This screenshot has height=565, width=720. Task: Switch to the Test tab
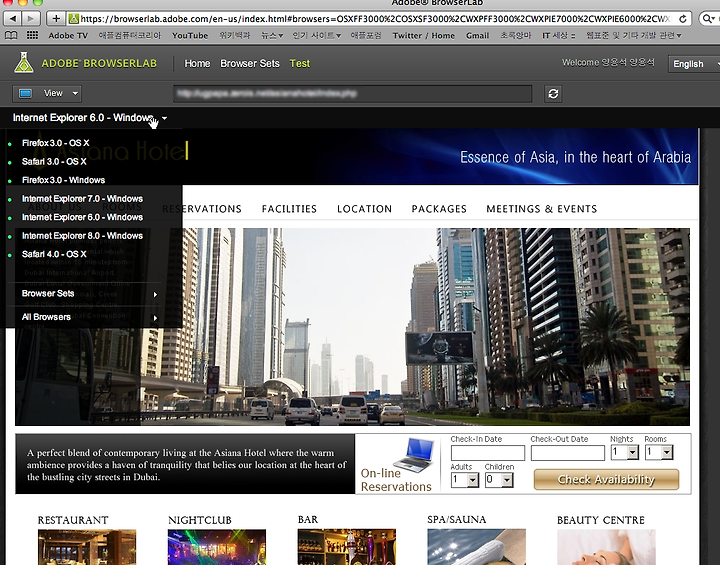click(299, 63)
